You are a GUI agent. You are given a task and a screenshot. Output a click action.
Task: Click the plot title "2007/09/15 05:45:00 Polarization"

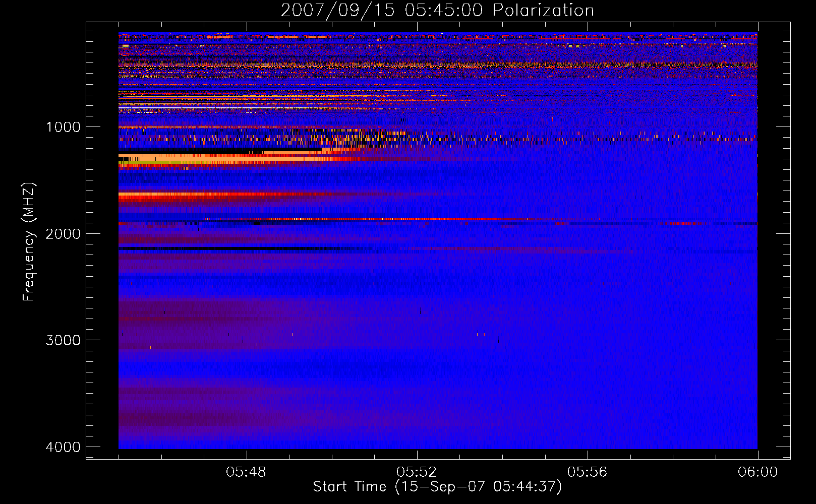coord(437,11)
